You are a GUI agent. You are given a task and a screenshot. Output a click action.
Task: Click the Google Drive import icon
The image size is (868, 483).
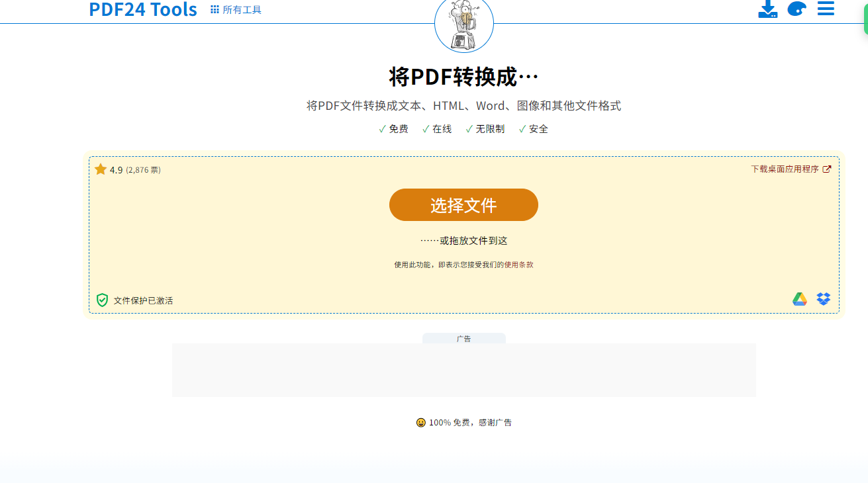click(x=800, y=299)
